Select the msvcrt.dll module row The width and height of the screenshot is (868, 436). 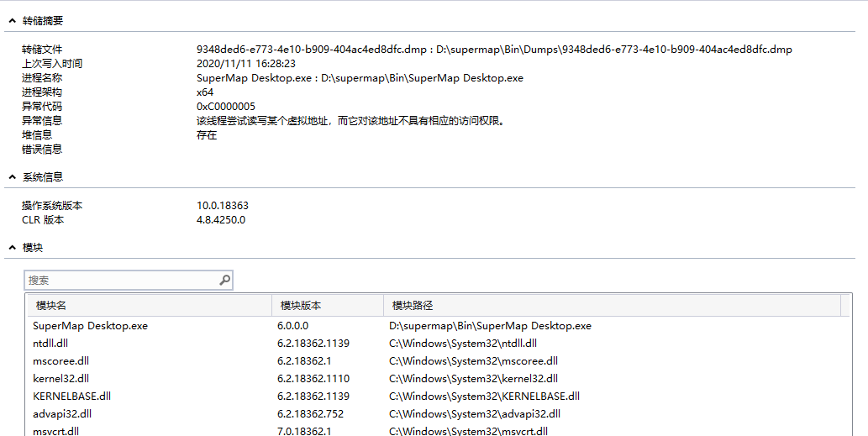coord(438,430)
